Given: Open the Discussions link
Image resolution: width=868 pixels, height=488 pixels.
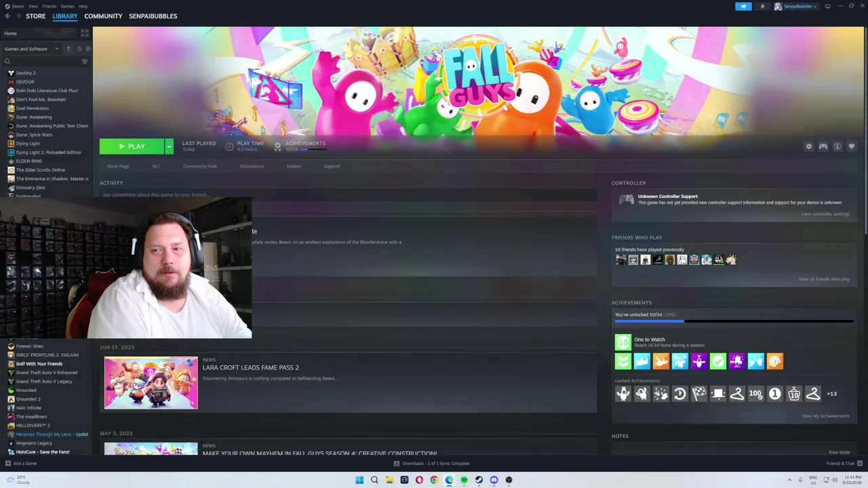Looking at the screenshot, I should pos(252,166).
